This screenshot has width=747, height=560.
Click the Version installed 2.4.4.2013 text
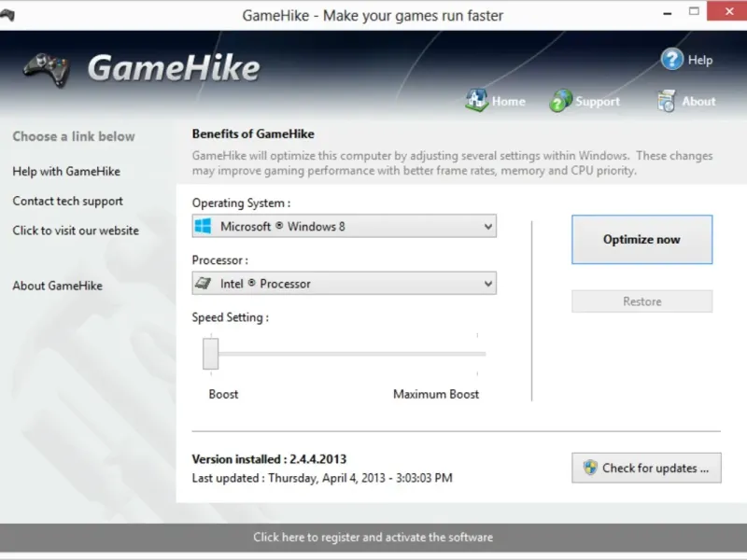pos(269,459)
